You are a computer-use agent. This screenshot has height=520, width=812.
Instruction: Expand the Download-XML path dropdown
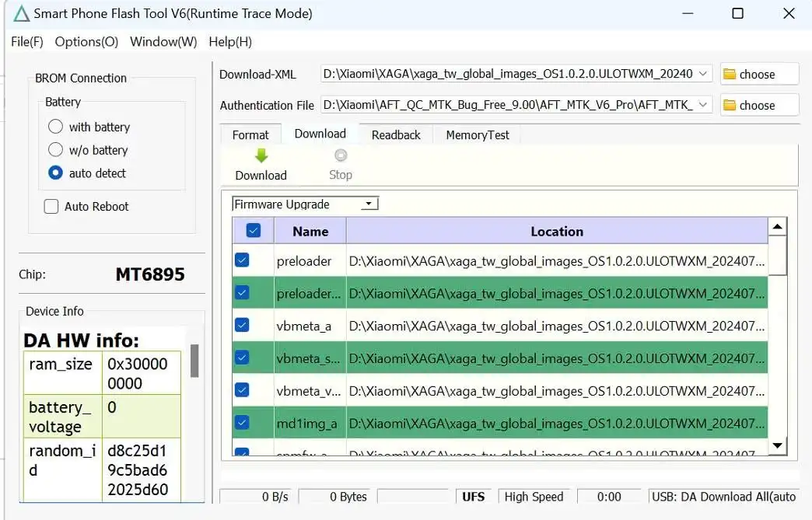(703, 74)
